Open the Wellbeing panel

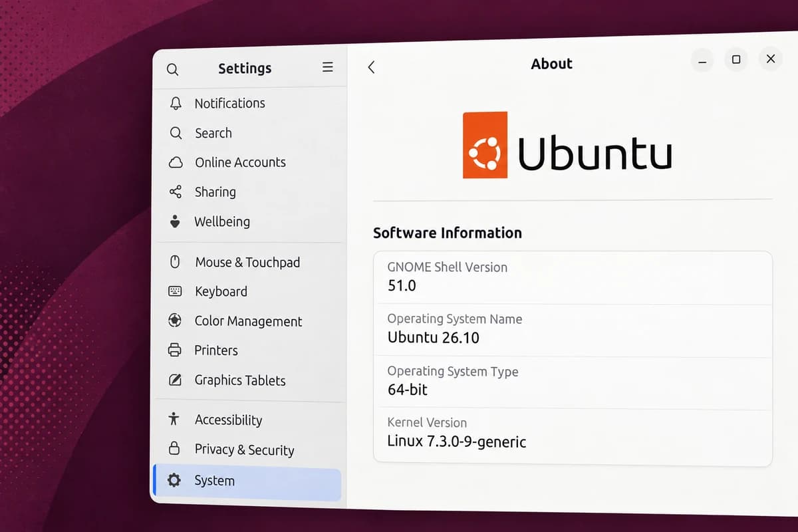point(249,221)
